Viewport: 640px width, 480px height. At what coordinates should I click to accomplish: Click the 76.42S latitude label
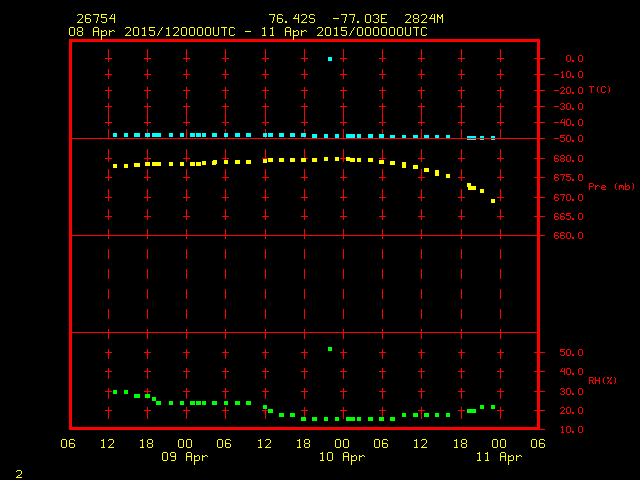click(292, 19)
